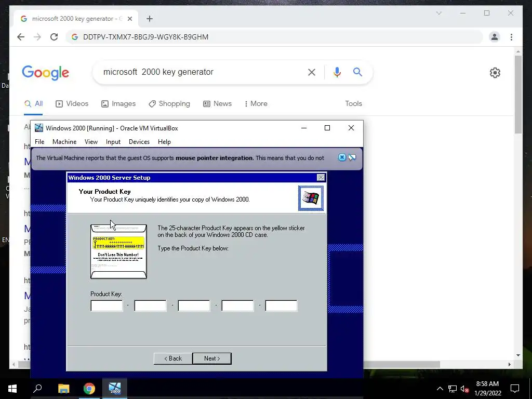
Task: Click Google search magnifier button
Action: (x=357, y=72)
